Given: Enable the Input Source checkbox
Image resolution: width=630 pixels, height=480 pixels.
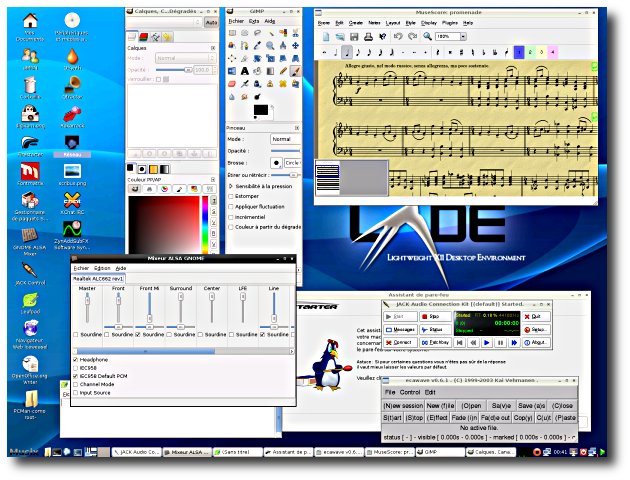Looking at the screenshot, I should pos(76,393).
